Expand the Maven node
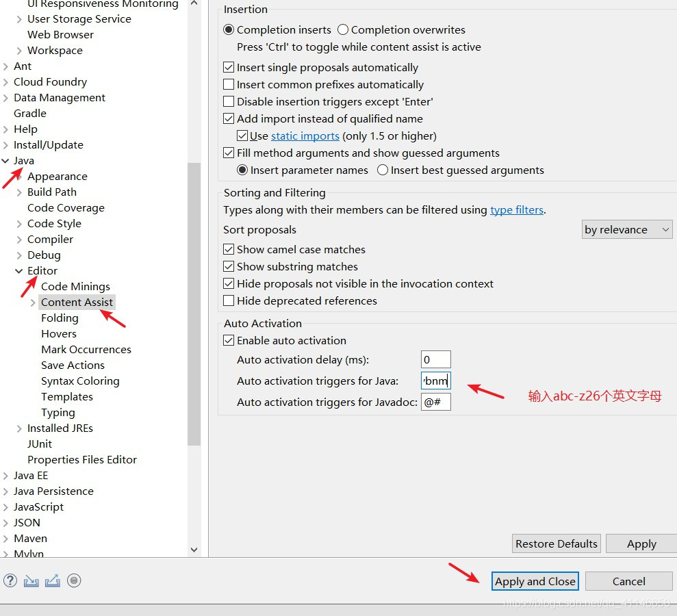The image size is (677, 616). click(x=5, y=539)
